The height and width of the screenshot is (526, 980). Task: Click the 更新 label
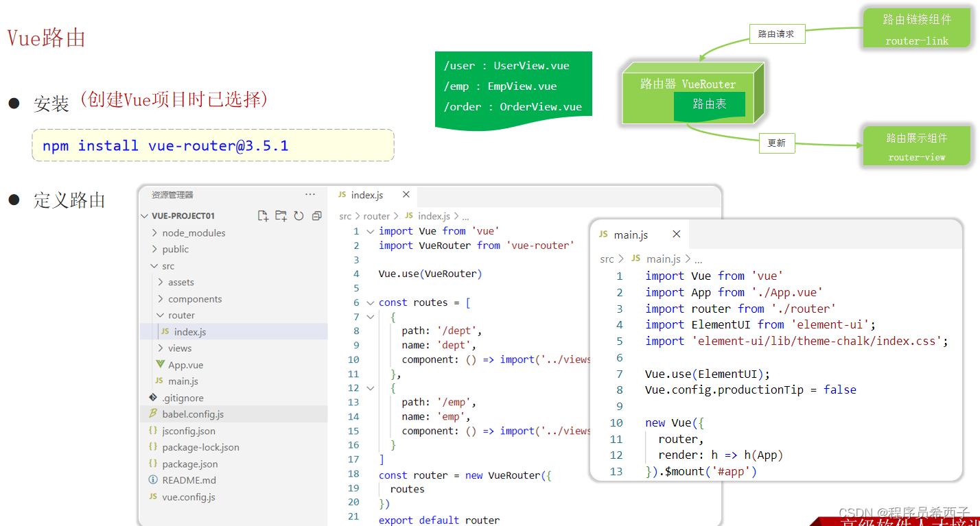(777, 143)
